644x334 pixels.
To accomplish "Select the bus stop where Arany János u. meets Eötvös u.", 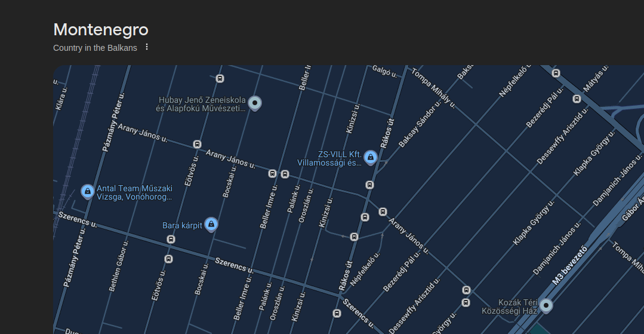I will [197, 144].
